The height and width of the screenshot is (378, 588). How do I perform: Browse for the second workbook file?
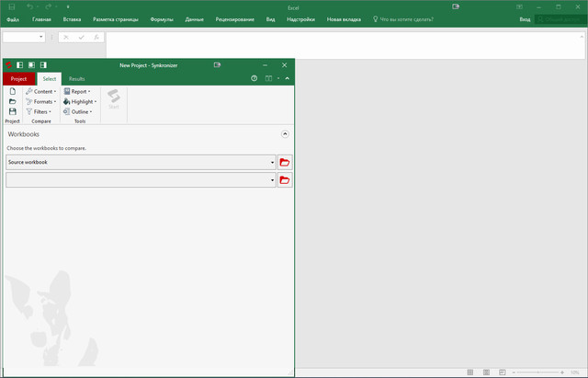point(285,180)
